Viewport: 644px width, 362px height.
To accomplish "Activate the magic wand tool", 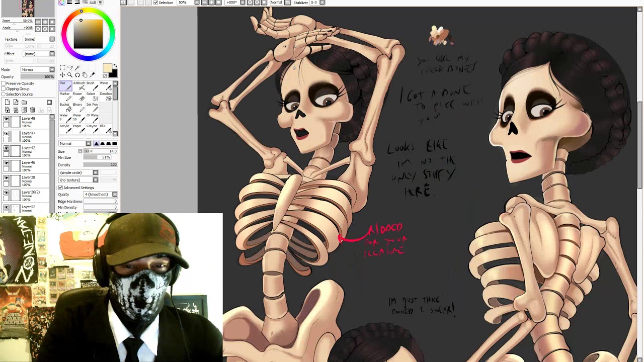I will 77,67.
